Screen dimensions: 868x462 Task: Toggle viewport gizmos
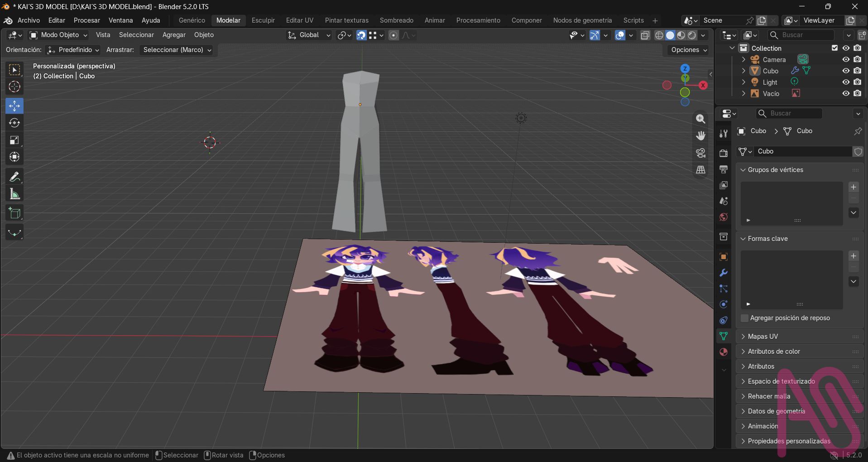[x=595, y=35]
